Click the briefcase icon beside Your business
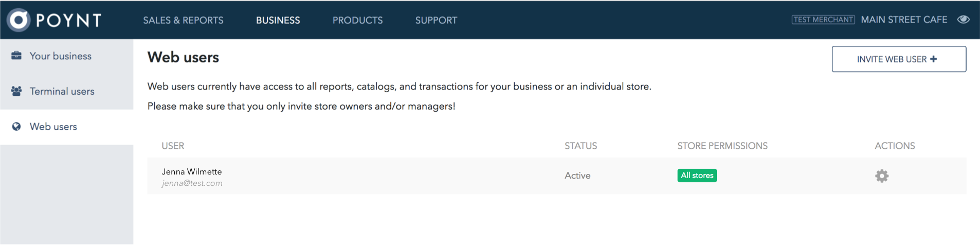The width and height of the screenshot is (980, 245). 16,56
